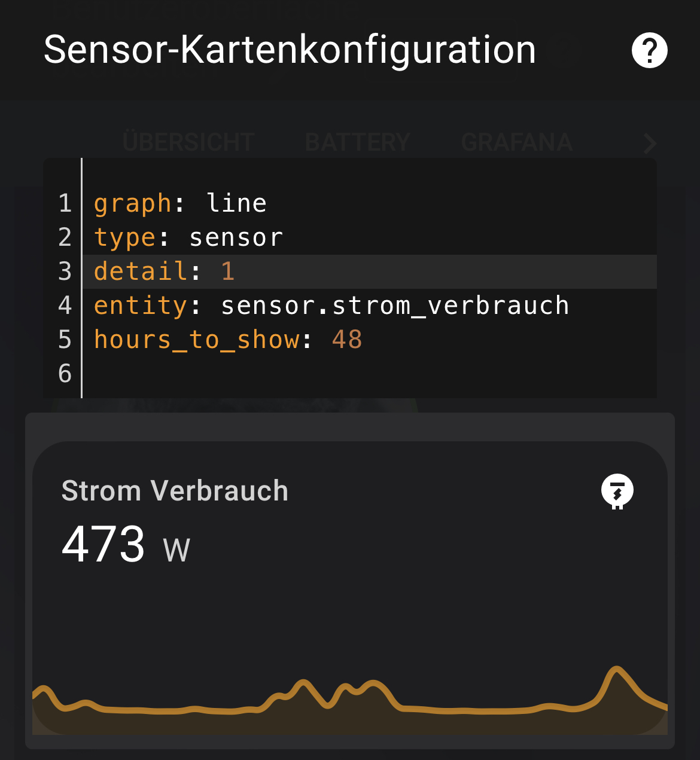Click the 'entity' key in YAML editor
700x760 pixels.
pyautogui.click(x=141, y=306)
